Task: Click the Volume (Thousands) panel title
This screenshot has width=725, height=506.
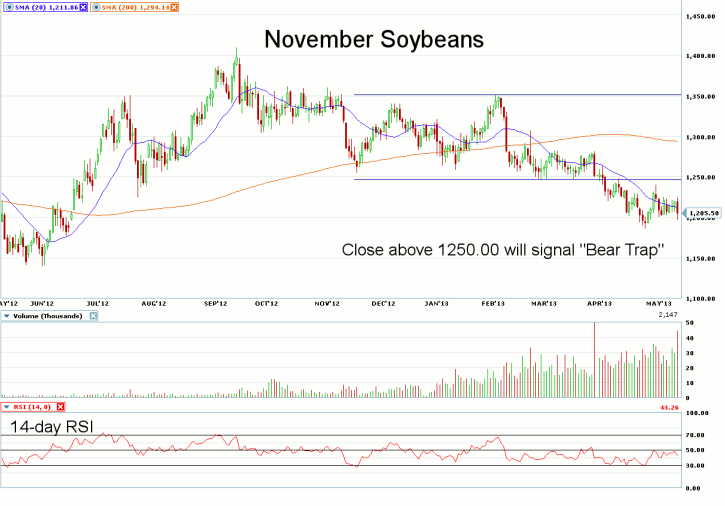Action: click(50, 316)
